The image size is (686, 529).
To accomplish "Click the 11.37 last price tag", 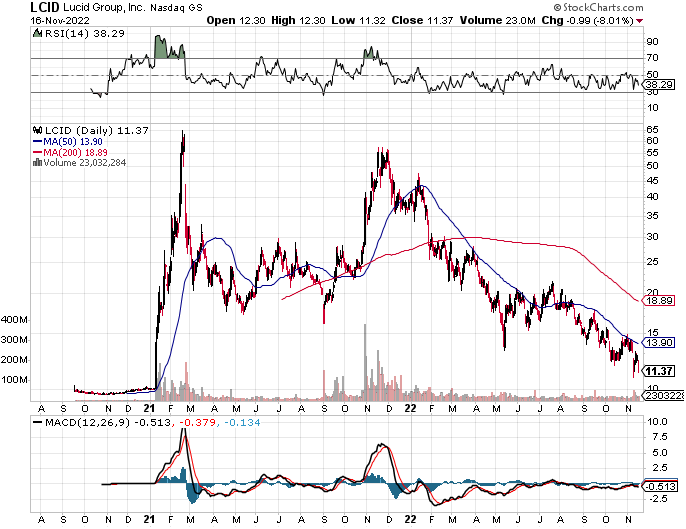I will point(658,371).
